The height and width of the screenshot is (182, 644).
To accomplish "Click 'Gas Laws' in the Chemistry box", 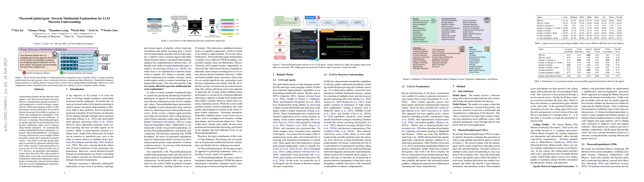I will [436, 67].
